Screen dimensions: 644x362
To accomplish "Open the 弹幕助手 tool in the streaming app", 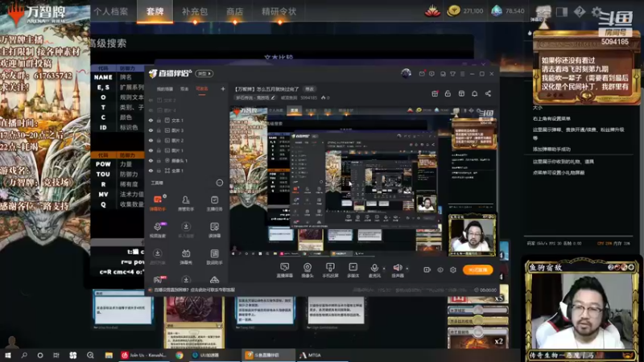I will click(158, 203).
